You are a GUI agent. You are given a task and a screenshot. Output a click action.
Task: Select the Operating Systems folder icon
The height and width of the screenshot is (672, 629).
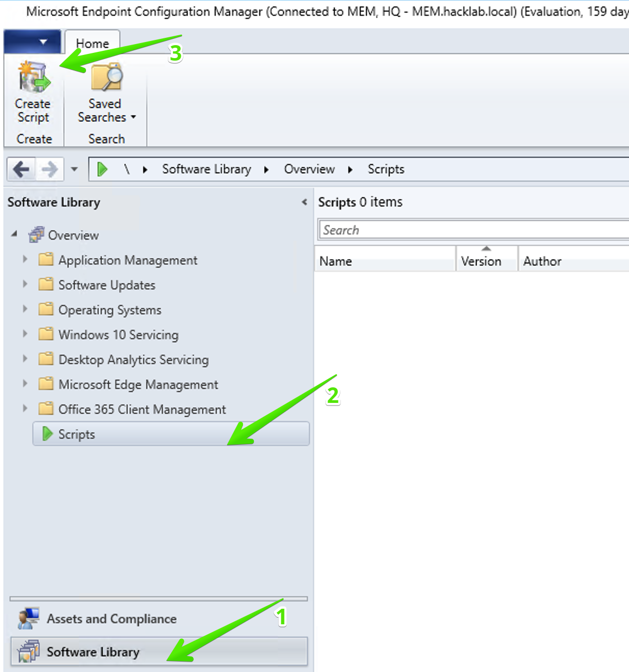[46, 309]
